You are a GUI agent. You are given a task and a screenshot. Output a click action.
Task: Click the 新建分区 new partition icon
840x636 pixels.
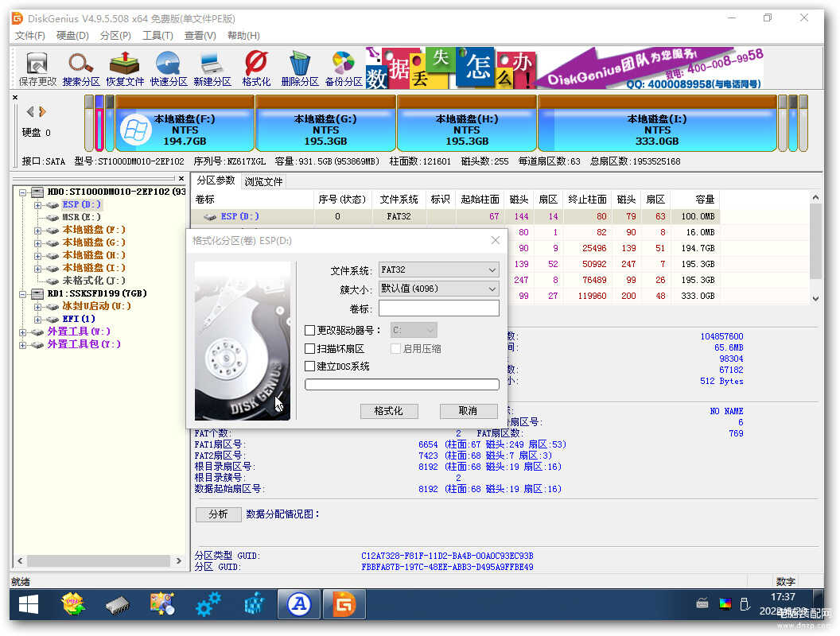coord(212,69)
